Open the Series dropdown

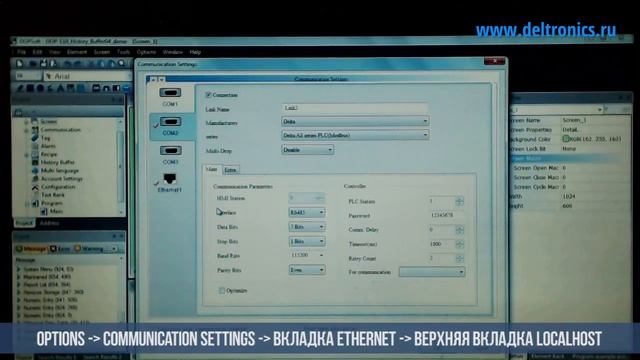(x=355, y=135)
